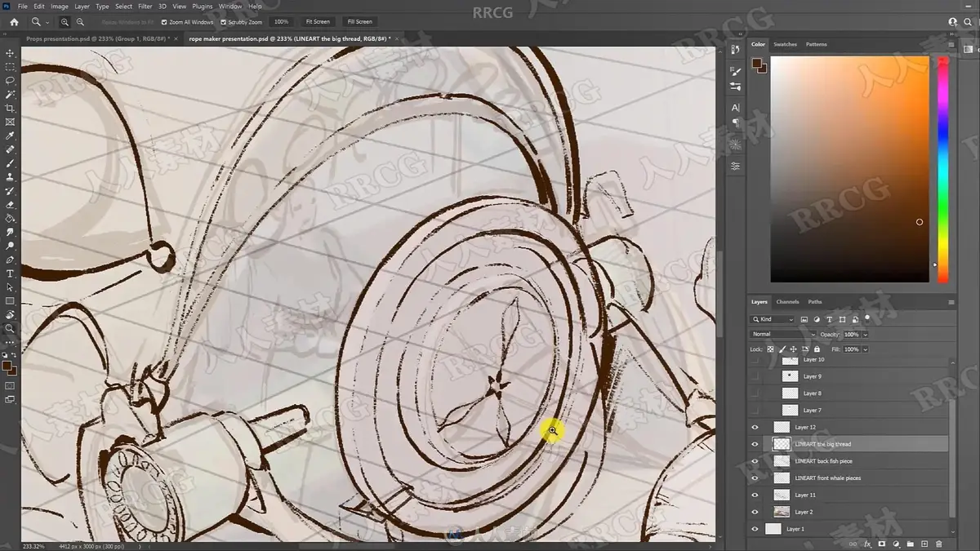Select the Rectangular Marquee tool
This screenshot has height=551, width=980.
pyautogui.click(x=10, y=67)
